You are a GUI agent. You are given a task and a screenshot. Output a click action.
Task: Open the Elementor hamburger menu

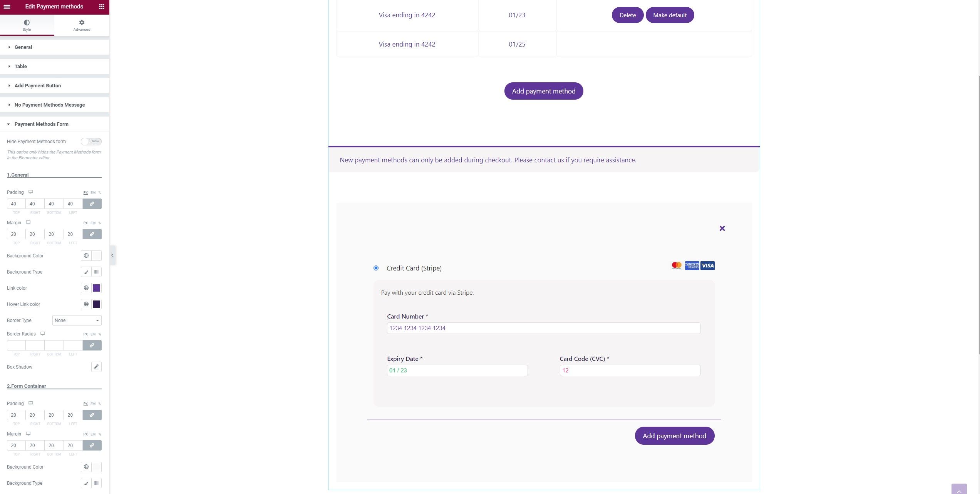pos(7,7)
